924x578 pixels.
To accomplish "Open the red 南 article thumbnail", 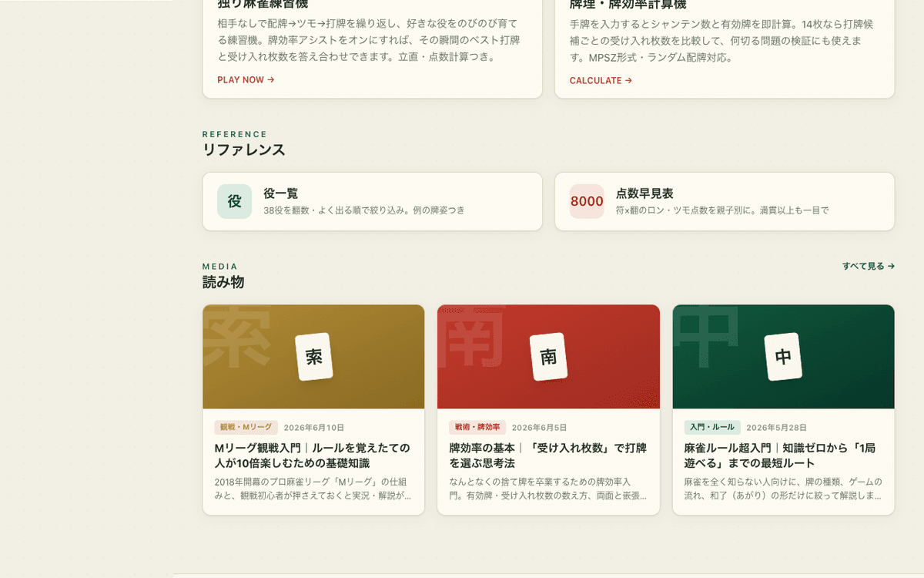I will 548,357.
